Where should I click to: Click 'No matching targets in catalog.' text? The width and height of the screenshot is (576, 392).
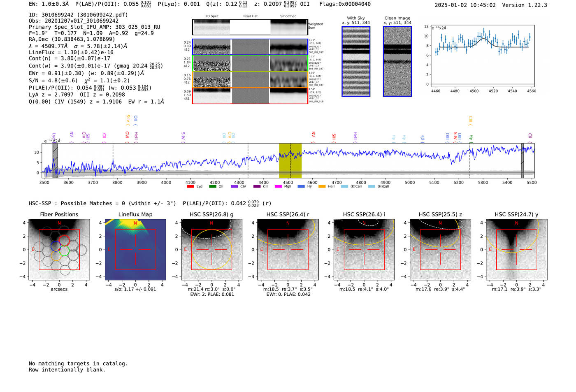click(x=78, y=364)
